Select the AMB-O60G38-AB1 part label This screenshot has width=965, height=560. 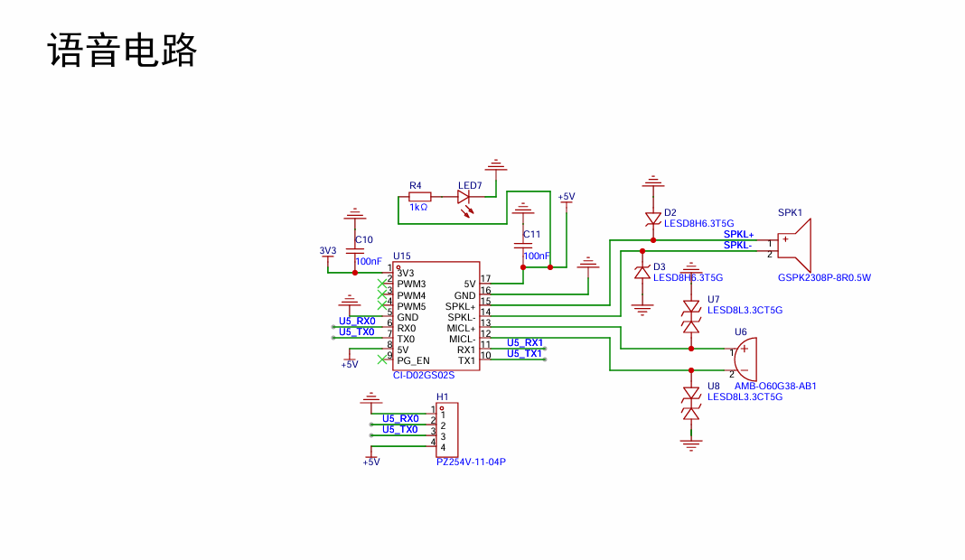[x=775, y=387]
